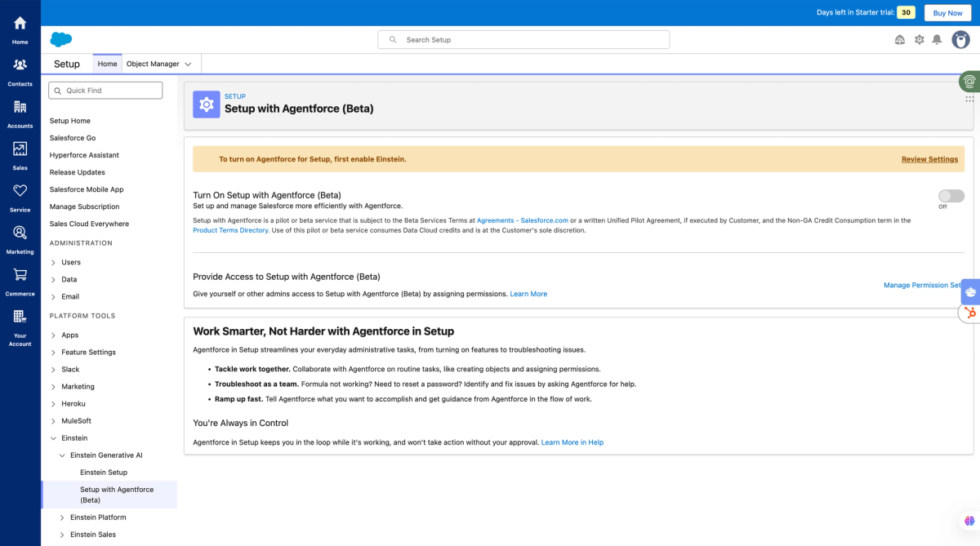Open the Setup gear menu in header

[x=920, y=39]
